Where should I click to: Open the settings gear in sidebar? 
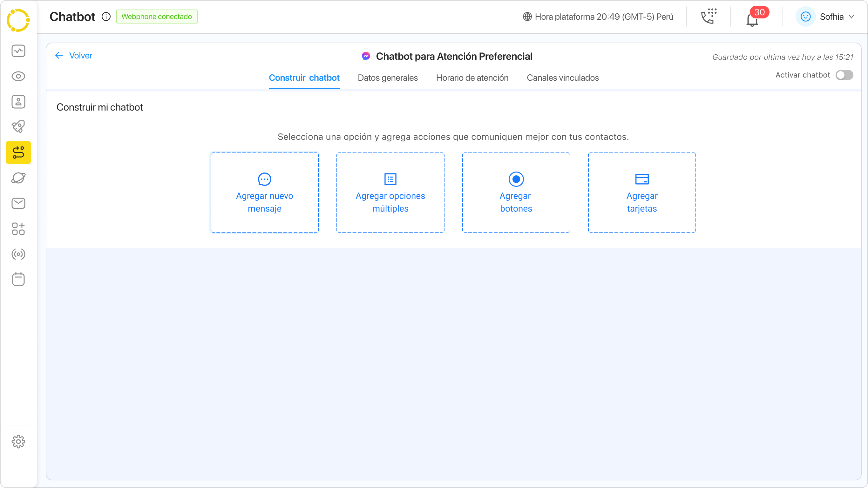[18, 442]
